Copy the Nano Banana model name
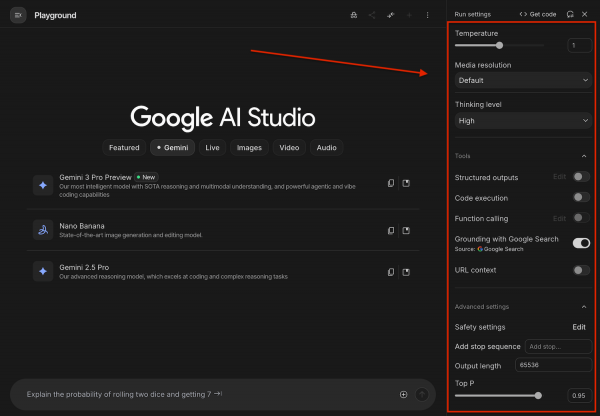 click(x=391, y=230)
